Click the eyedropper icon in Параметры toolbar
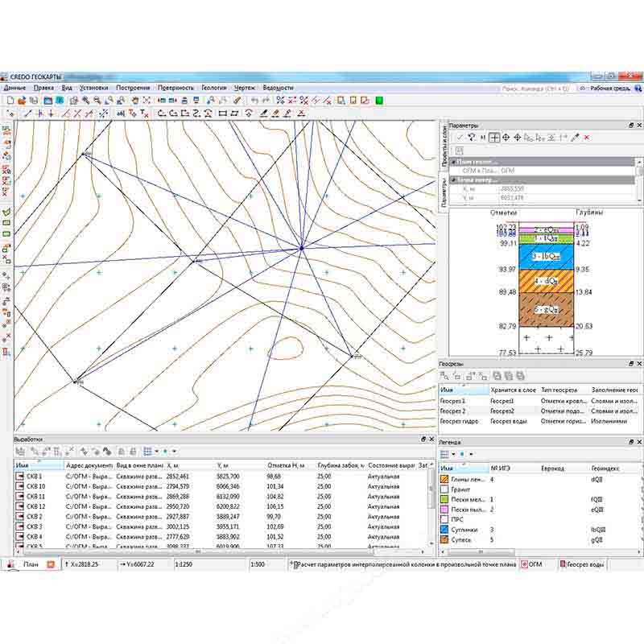644x644 pixels. (x=575, y=138)
